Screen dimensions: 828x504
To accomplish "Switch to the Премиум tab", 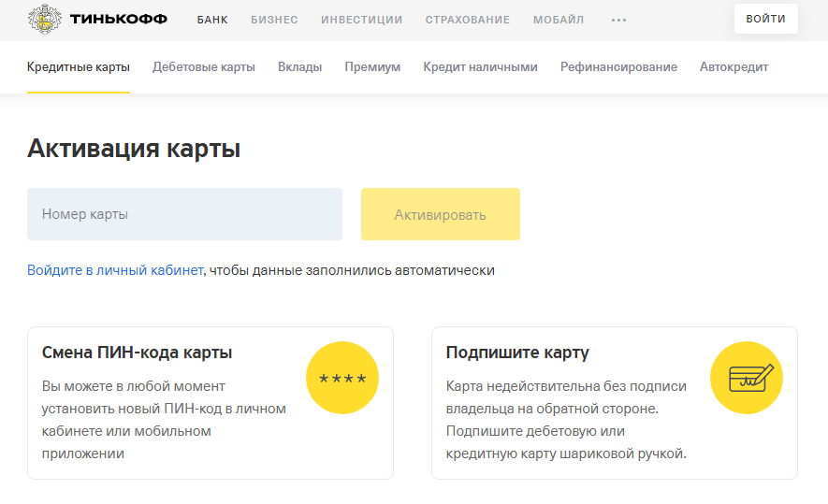I will tap(372, 67).
